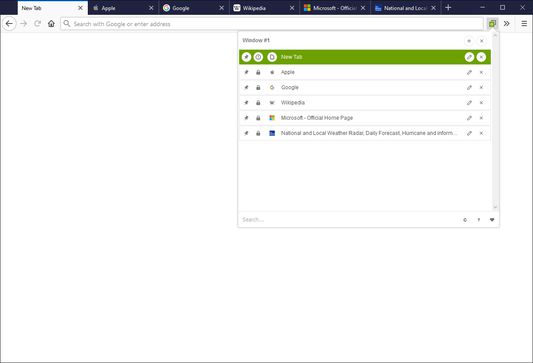The height and width of the screenshot is (363, 533).
Task: Edit the New Tab entry with the pencil icon
Action: 469,57
